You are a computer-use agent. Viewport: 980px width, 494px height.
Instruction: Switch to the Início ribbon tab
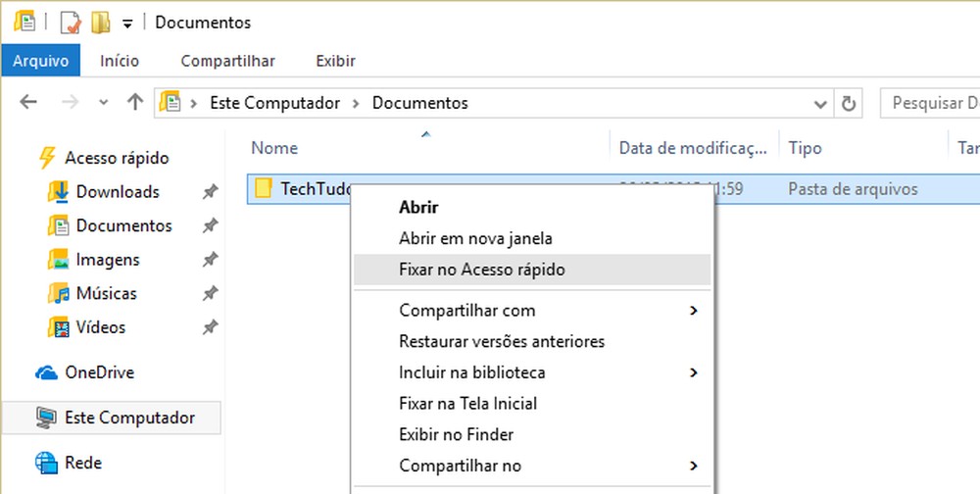(x=120, y=61)
